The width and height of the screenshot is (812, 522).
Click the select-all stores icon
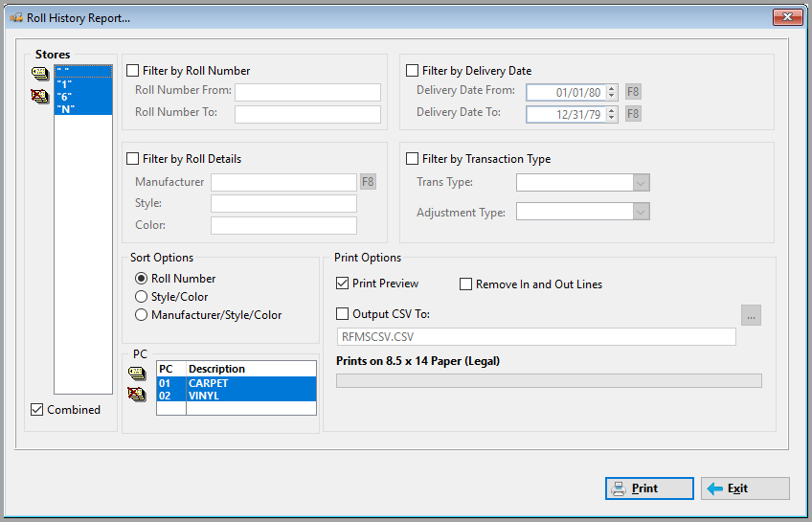(40, 74)
